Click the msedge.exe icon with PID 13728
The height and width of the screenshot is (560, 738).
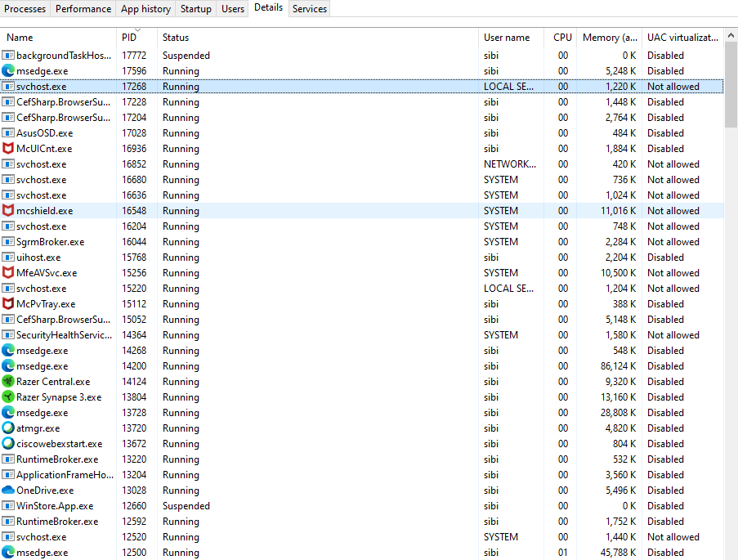click(8, 413)
